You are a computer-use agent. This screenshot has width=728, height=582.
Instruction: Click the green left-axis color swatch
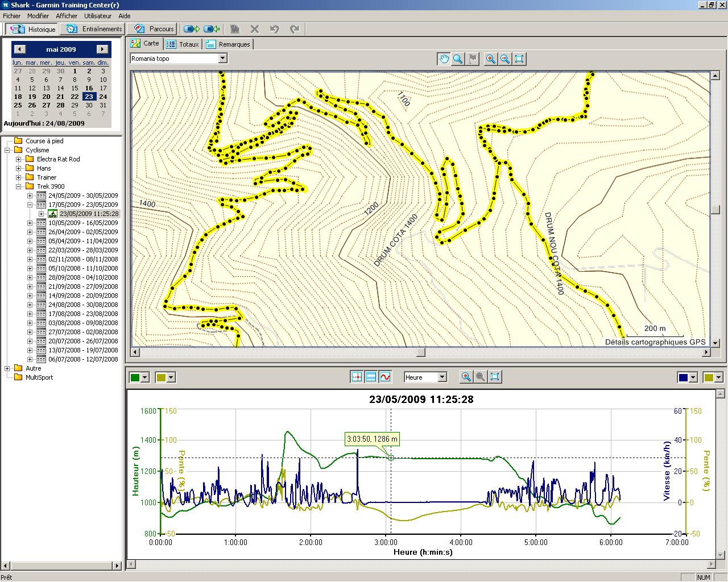135,377
